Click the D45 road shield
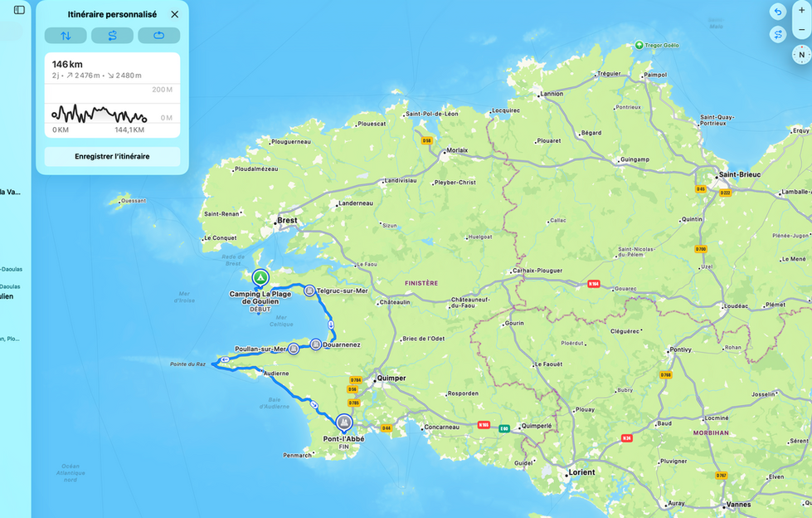Screen dimensions: 812x518 click(x=701, y=189)
